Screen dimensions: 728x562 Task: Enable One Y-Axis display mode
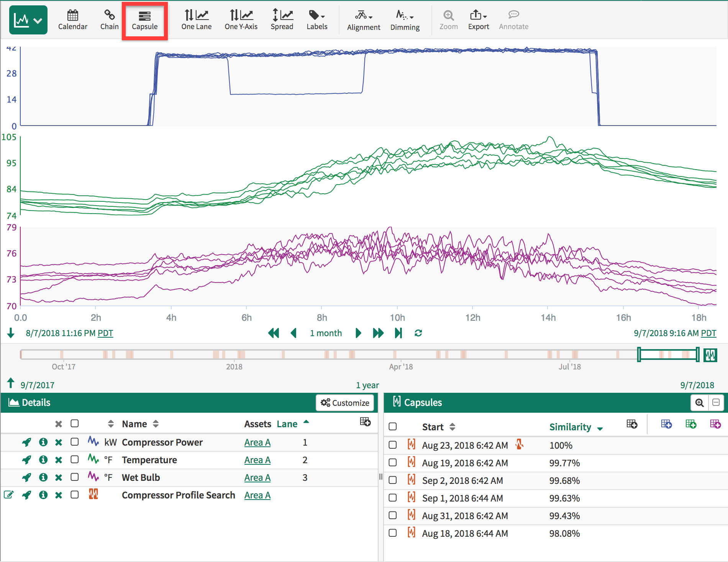241,20
